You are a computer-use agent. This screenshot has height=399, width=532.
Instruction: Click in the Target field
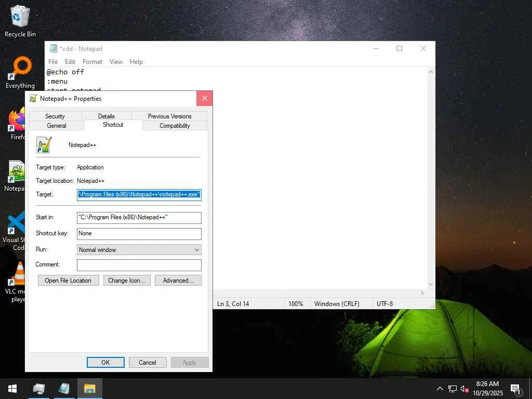(x=139, y=195)
